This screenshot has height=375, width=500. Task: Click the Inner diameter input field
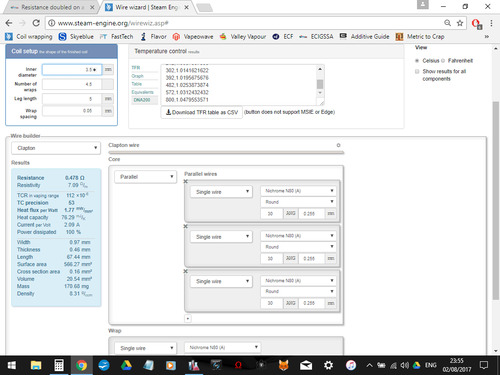coord(72,70)
